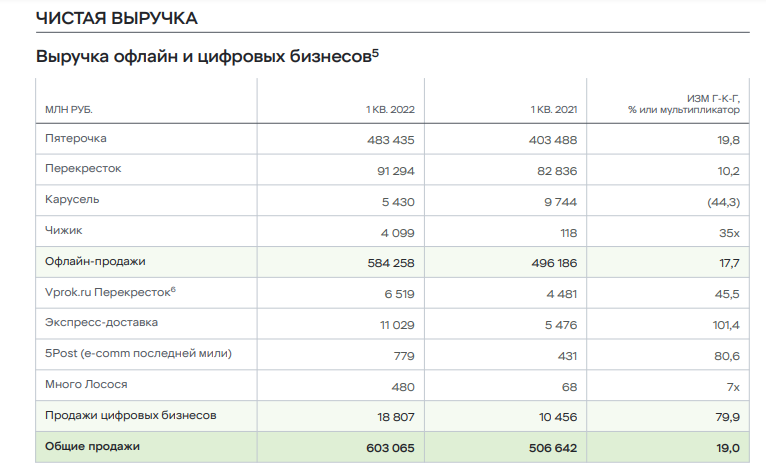Screen dimensions: 766x471
Task: Click the МЛН РУБ. column header
Action: click(x=69, y=110)
